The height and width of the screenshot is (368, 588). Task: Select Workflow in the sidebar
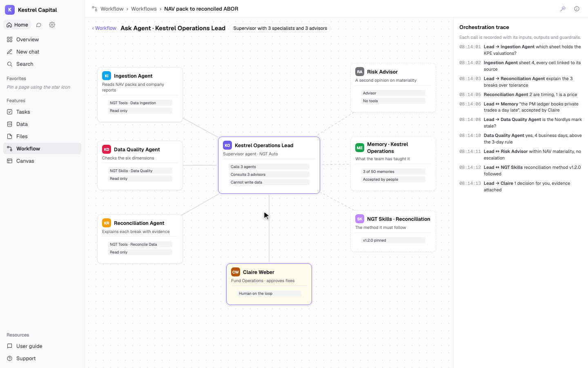[42, 149]
